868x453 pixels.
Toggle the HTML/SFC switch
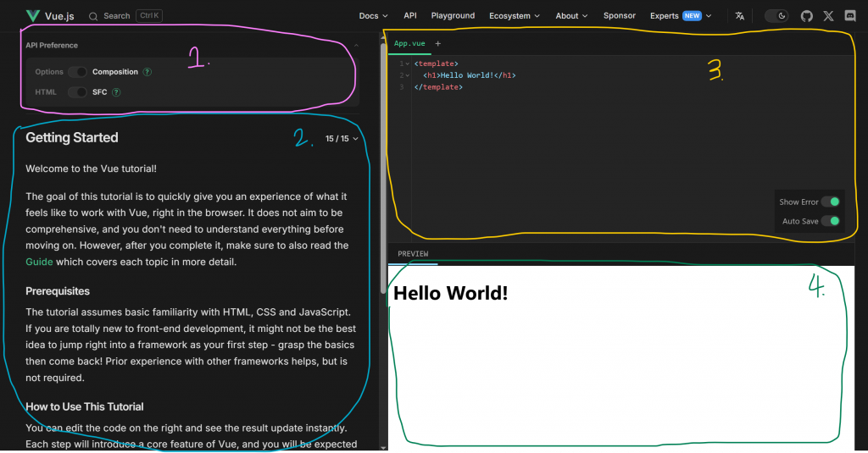pyautogui.click(x=77, y=92)
